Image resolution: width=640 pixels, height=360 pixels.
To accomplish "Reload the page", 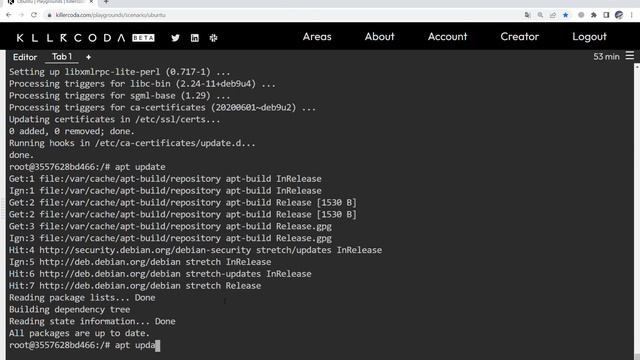I will 34,15.
